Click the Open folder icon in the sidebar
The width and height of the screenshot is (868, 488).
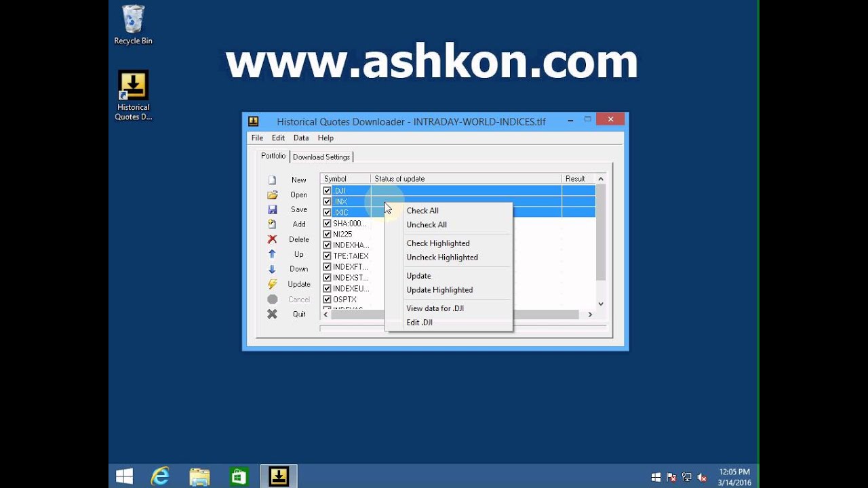pos(272,195)
